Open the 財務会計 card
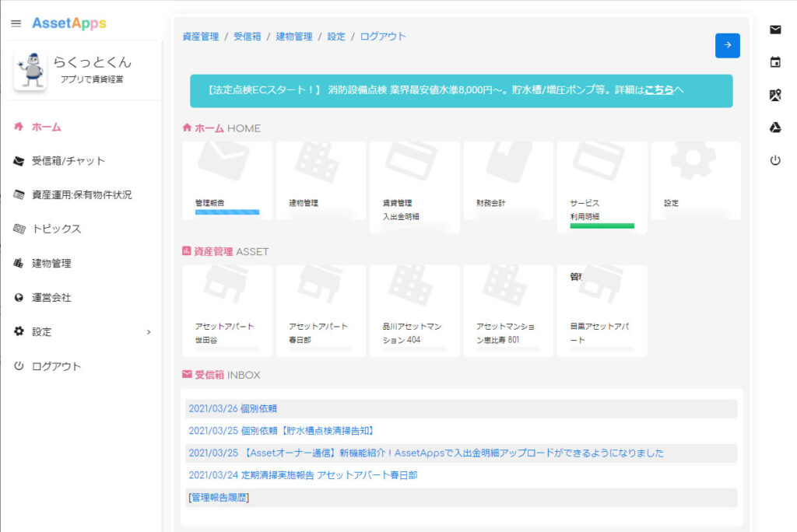The width and height of the screenshot is (797, 532). click(x=508, y=181)
